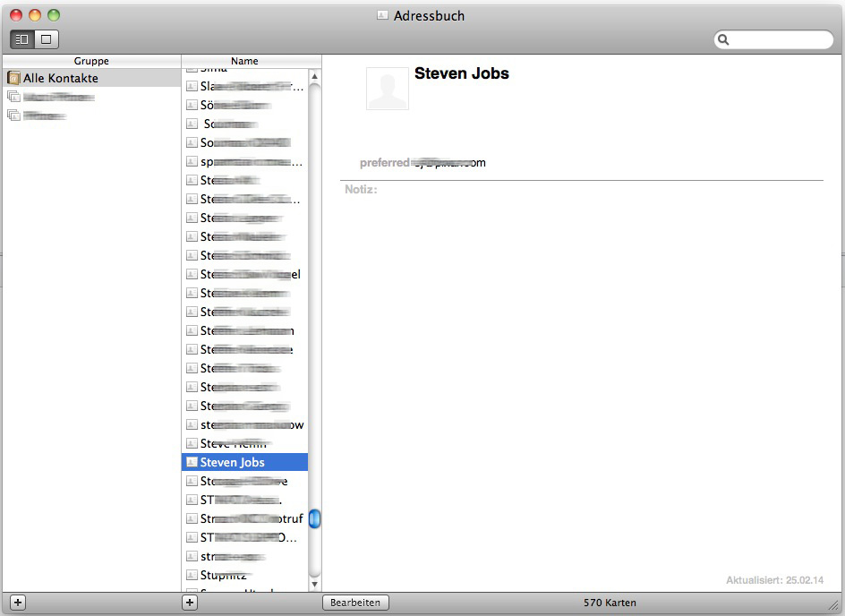Close the Adressbuch window with the red button

pyautogui.click(x=16, y=15)
